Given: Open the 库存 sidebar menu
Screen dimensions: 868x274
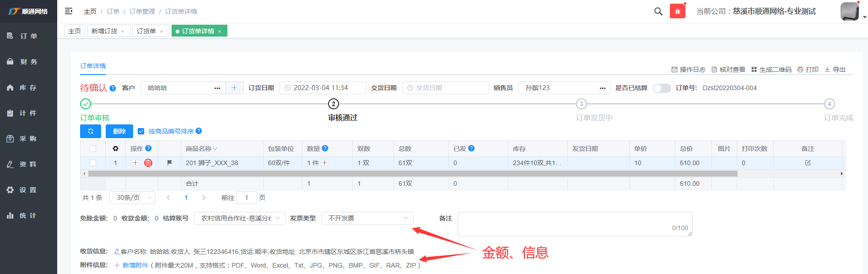Looking at the screenshot, I should pyautogui.click(x=28, y=87).
